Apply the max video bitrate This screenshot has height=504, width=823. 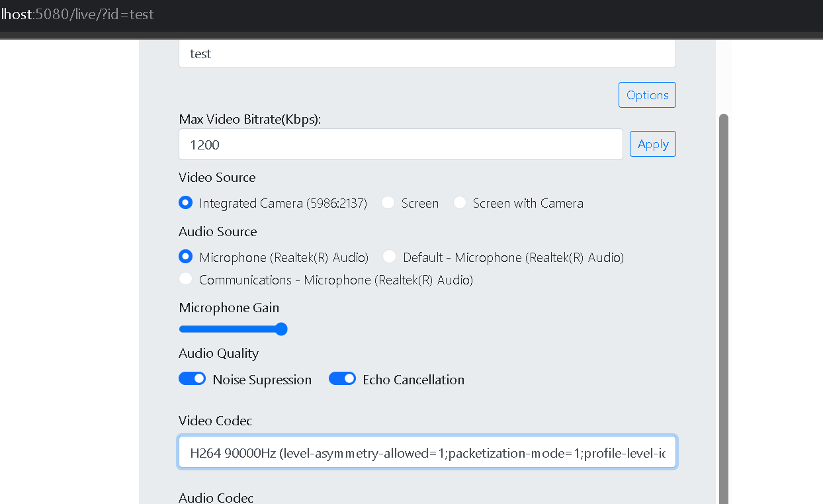click(x=653, y=144)
